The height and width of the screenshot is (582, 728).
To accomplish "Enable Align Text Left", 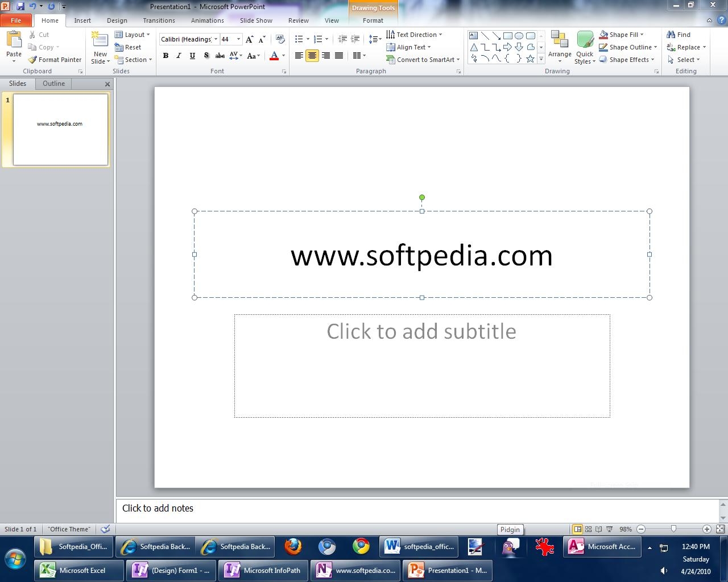I will 299,56.
